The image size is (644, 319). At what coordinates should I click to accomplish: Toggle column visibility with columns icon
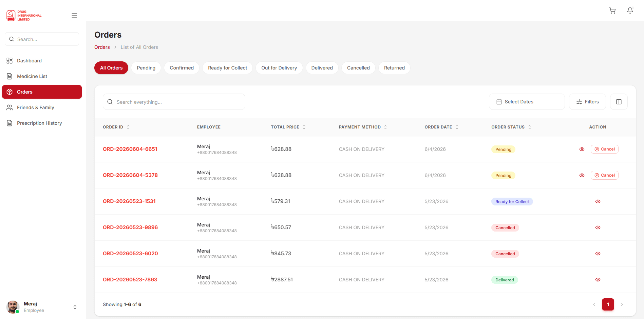click(619, 102)
